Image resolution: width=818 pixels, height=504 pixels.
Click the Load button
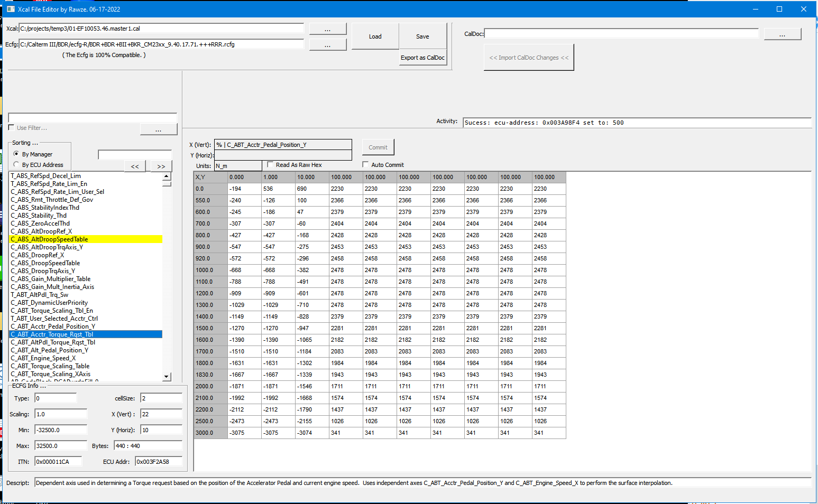pos(375,36)
